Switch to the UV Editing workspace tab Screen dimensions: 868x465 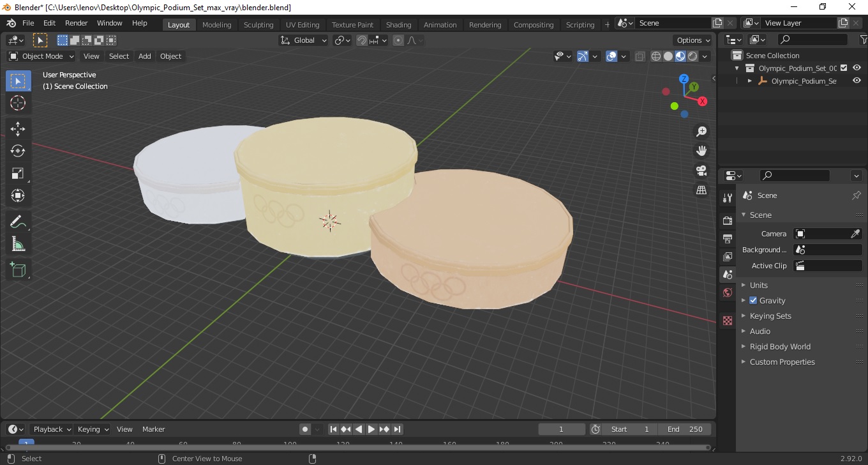click(x=303, y=25)
